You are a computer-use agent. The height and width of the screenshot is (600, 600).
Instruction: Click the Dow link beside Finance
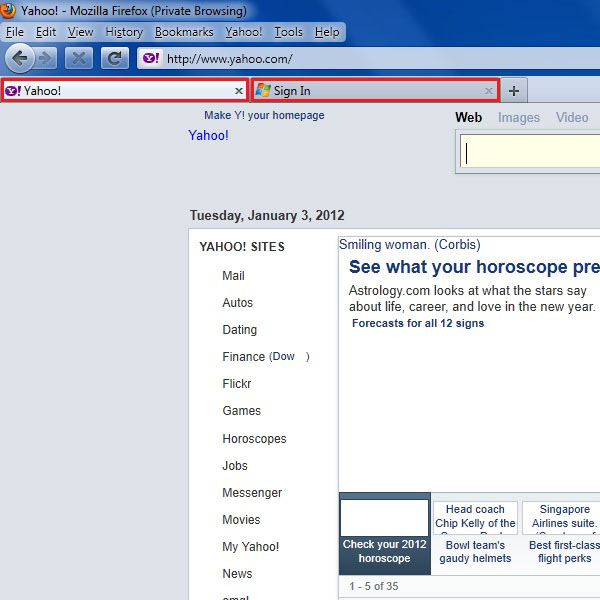(x=284, y=357)
